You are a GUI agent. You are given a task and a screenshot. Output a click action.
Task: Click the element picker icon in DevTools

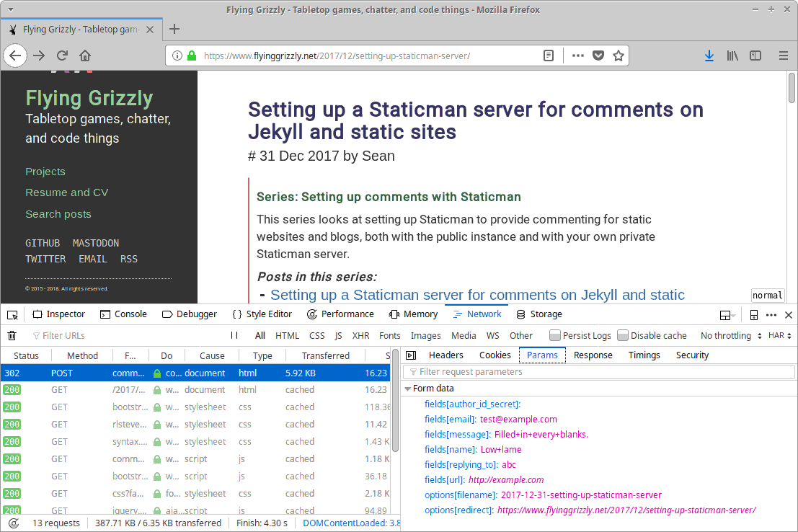coord(12,315)
